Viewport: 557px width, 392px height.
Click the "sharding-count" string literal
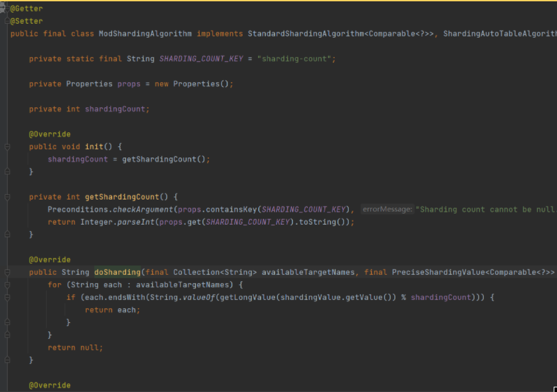[297, 59]
